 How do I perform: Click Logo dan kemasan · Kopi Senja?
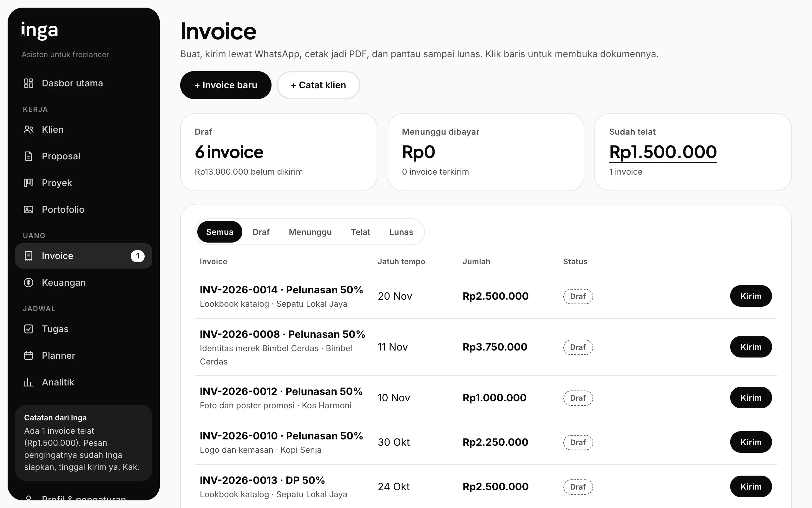click(260, 450)
